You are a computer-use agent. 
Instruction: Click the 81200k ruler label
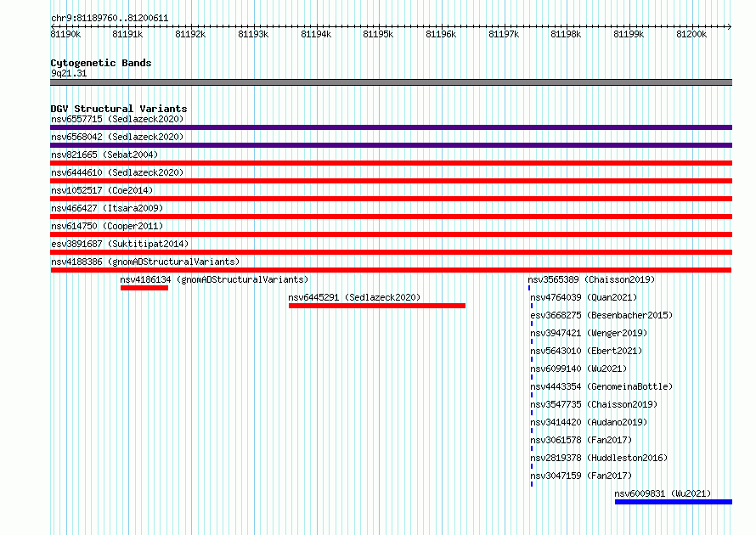(691, 34)
